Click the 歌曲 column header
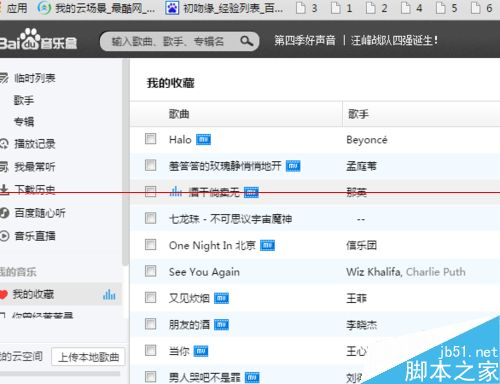The image size is (500, 384). tap(179, 114)
